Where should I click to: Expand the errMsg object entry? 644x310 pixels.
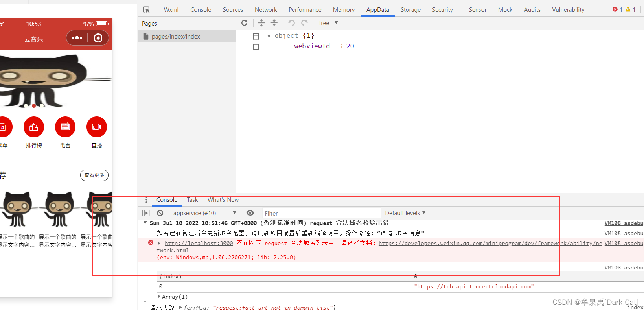180,307
